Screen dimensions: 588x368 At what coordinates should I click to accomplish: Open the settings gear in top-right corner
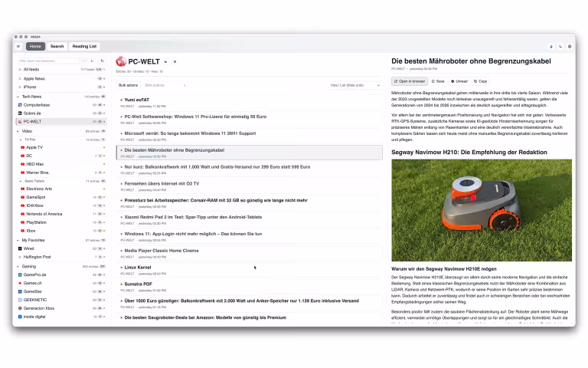click(x=571, y=46)
